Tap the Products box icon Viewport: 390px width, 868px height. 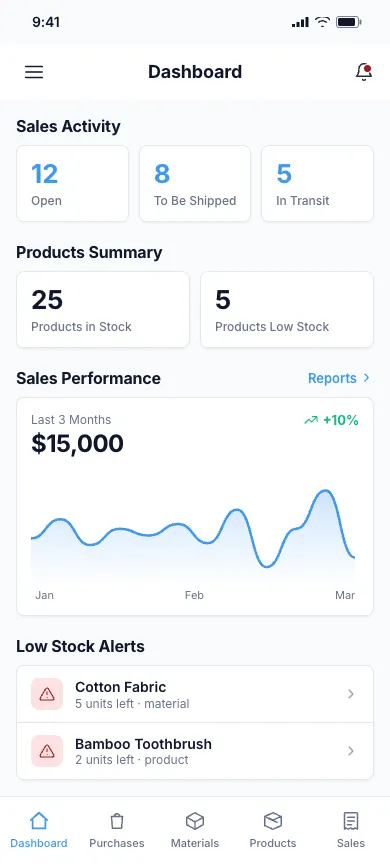(x=273, y=821)
